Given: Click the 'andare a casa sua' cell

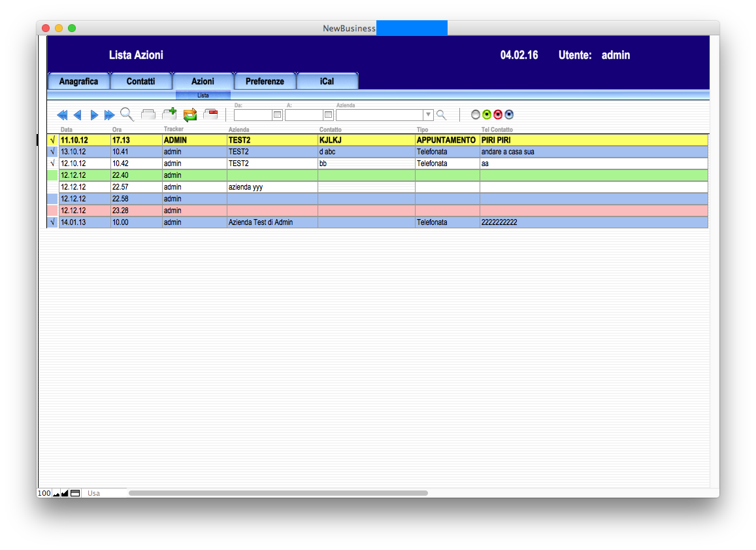Looking at the screenshot, I should 593,152.
